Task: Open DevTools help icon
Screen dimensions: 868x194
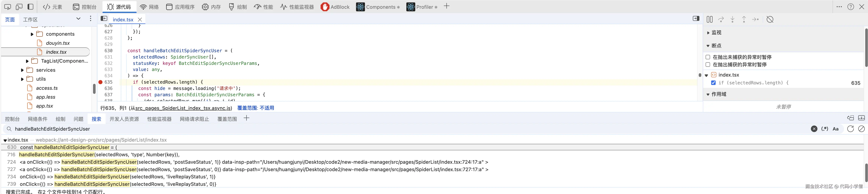Action: click(851, 7)
